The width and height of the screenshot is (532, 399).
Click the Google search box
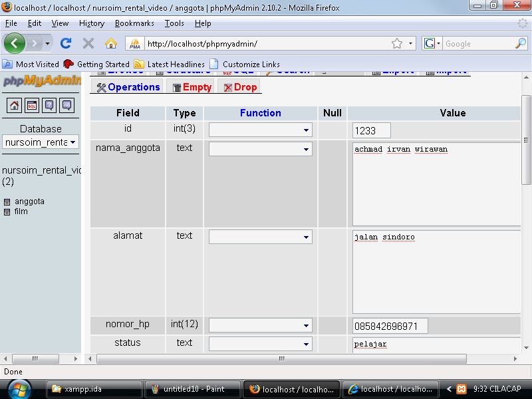click(x=478, y=43)
